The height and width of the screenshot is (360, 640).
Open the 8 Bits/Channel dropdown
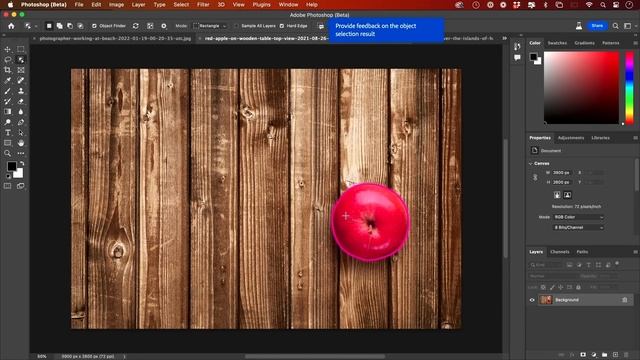tap(578, 227)
